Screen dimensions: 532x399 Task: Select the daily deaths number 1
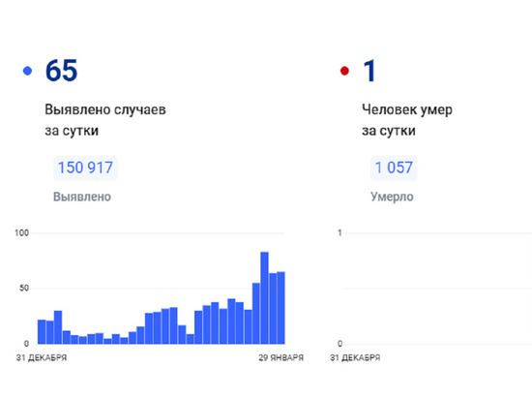369,71
